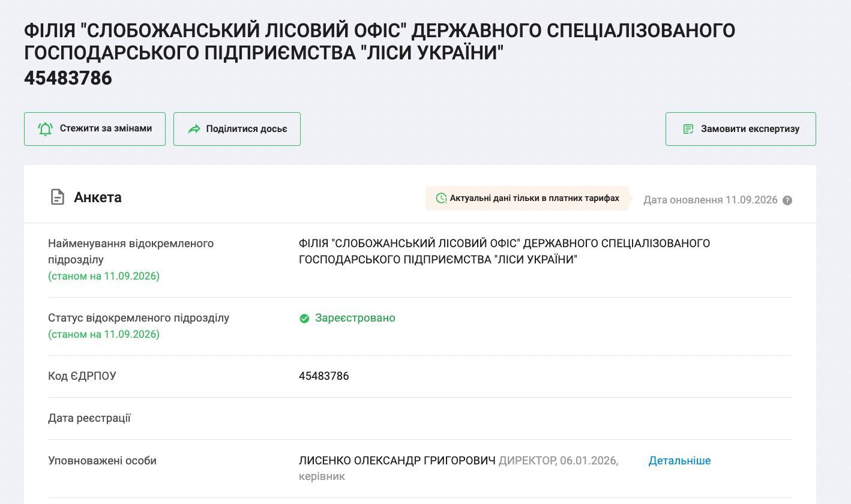Select (станом на 11.09.2026) under the status label
This screenshot has height=504, width=851.
coord(104,334)
